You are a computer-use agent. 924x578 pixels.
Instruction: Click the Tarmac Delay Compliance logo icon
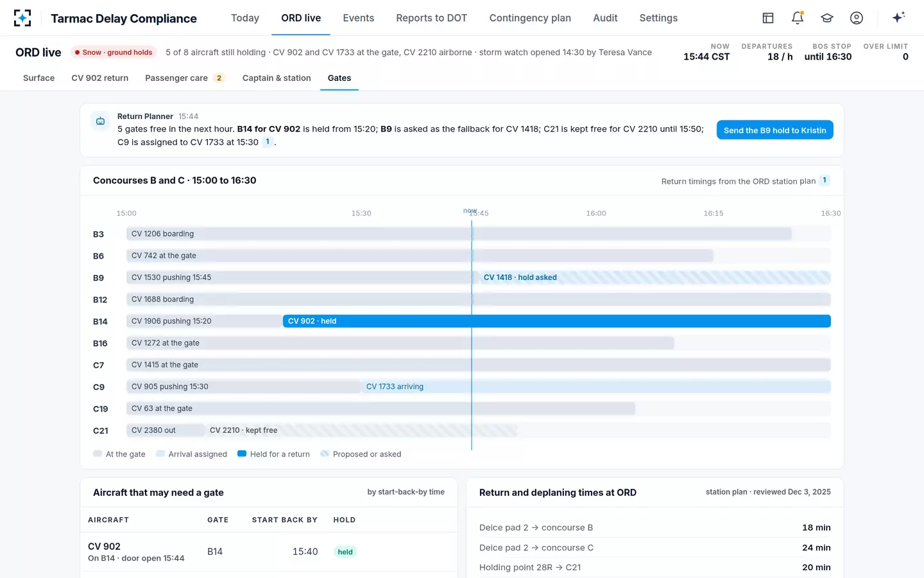coord(22,18)
